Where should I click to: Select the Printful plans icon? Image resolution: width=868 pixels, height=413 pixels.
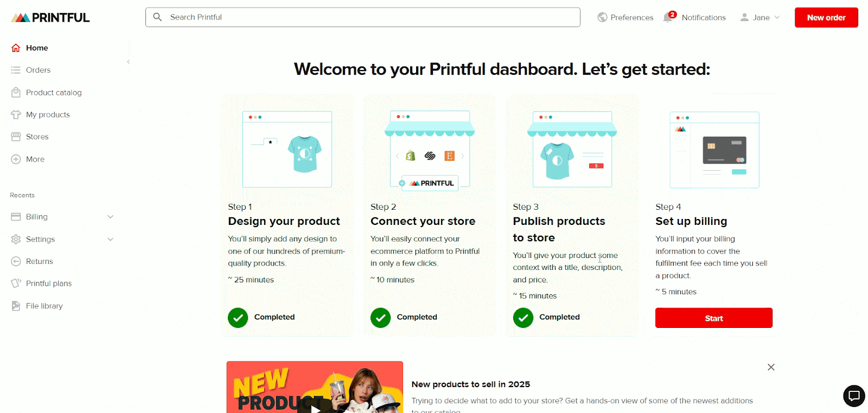pos(16,283)
